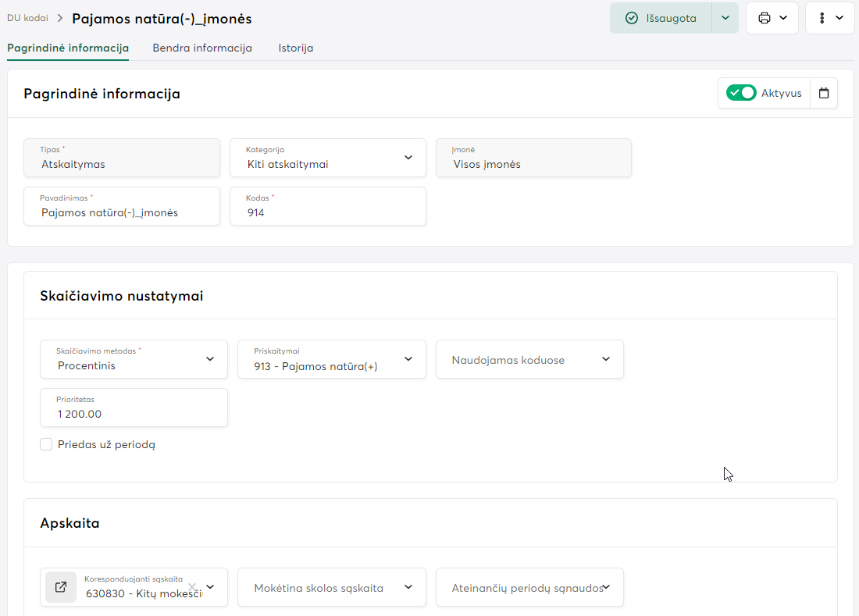Clear the Koresponduojanti sąskaita value
This screenshot has width=859, height=616.
192,587
